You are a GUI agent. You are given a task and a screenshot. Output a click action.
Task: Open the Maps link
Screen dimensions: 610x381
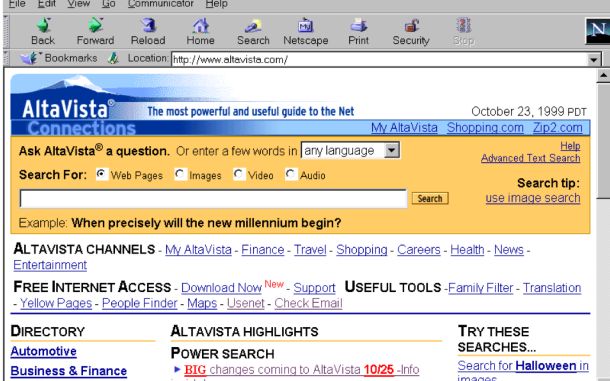point(202,303)
